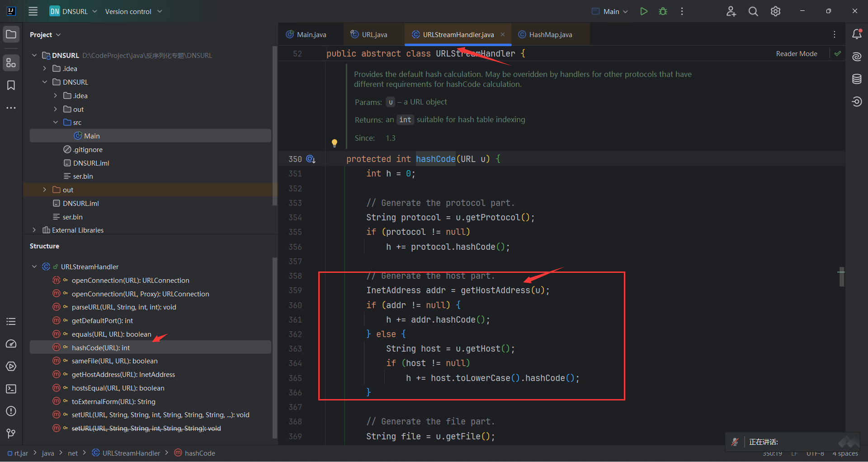This screenshot has height=462, width=868.
Task: Open the Problems tool window
Action: 11,411
